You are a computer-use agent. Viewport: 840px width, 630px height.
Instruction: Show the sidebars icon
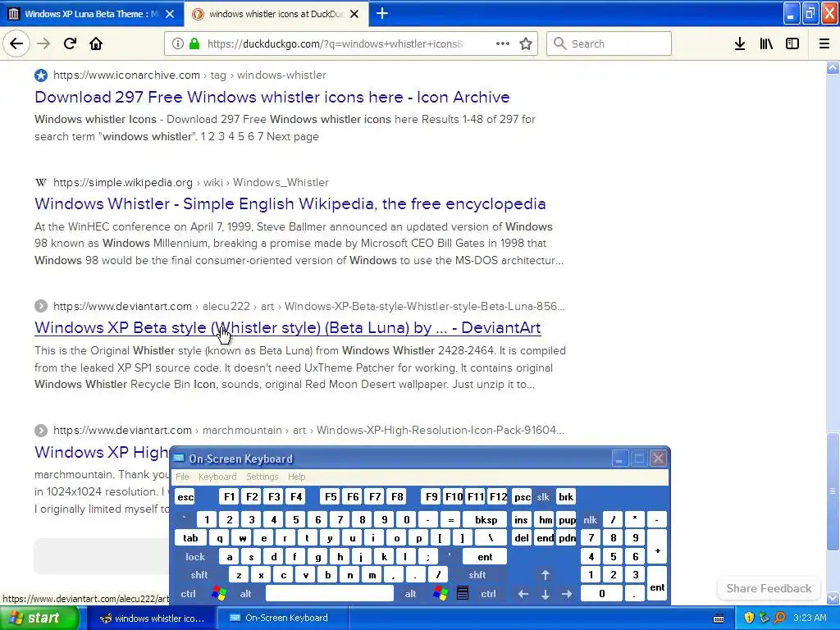792,43
